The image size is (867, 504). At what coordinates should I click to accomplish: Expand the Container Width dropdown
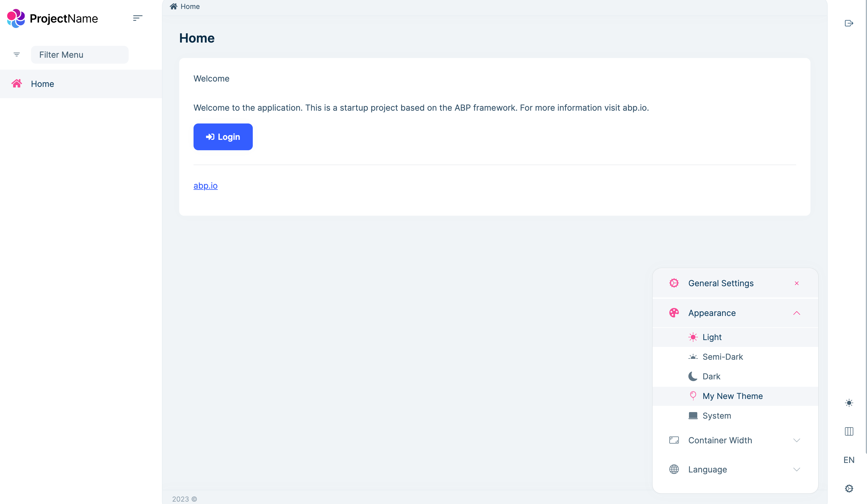point(797,440)
